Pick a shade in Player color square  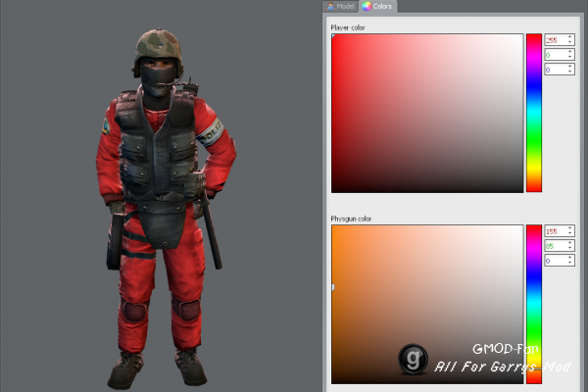click(427, 114)
